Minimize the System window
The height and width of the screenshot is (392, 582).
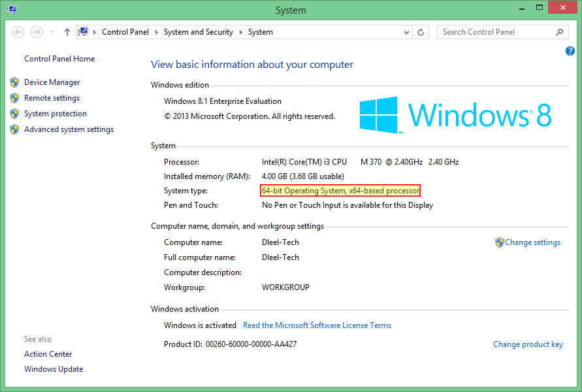pyautogui.click(x=522, y=8)
